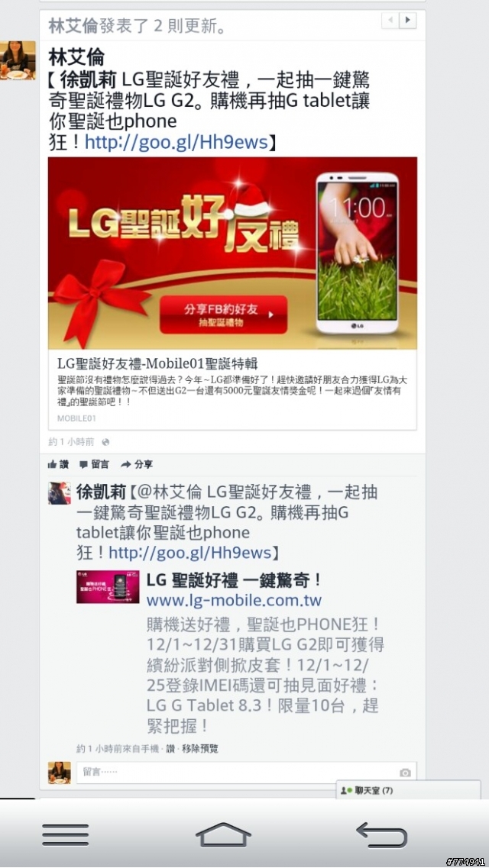
Task: Click 移除預覽 to remove preview
Action: coord(200,749)
